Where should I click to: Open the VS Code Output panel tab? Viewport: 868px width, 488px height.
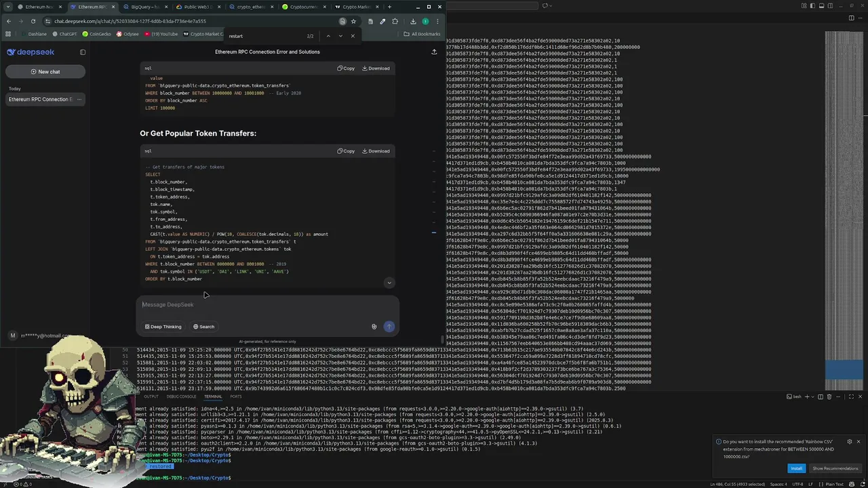click(151, 396)
